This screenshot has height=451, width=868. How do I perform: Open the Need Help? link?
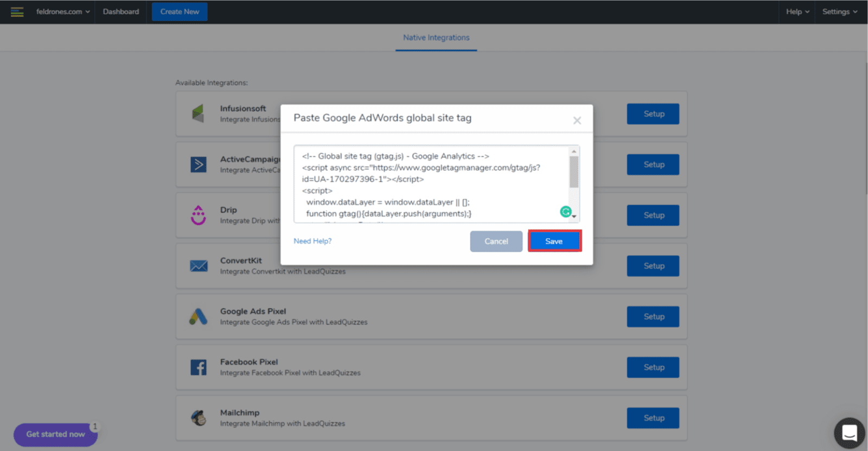(312, 241)
